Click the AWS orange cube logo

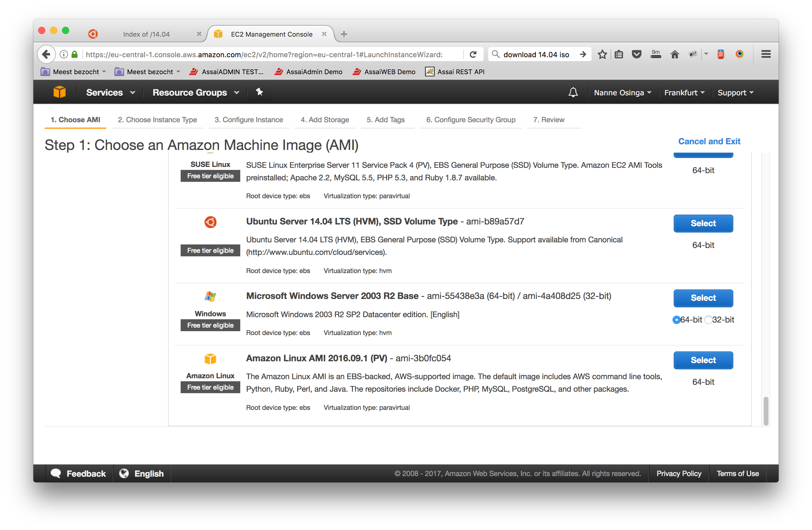59,92
